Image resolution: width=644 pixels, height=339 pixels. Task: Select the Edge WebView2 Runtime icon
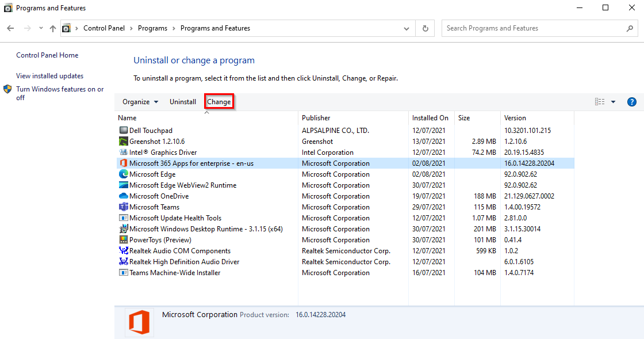pos(123,185)
